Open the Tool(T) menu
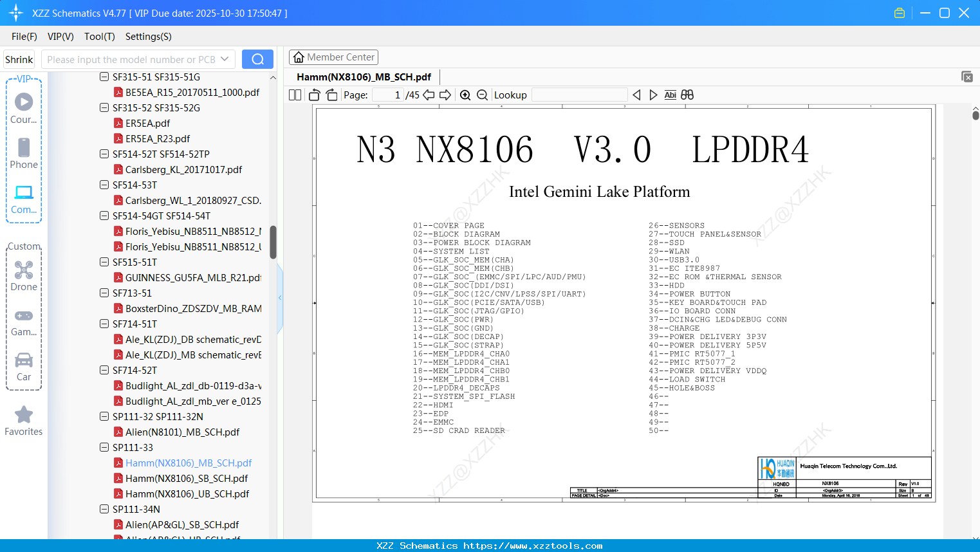This screenshot has height=552, width=980. (x=100, y=37)
